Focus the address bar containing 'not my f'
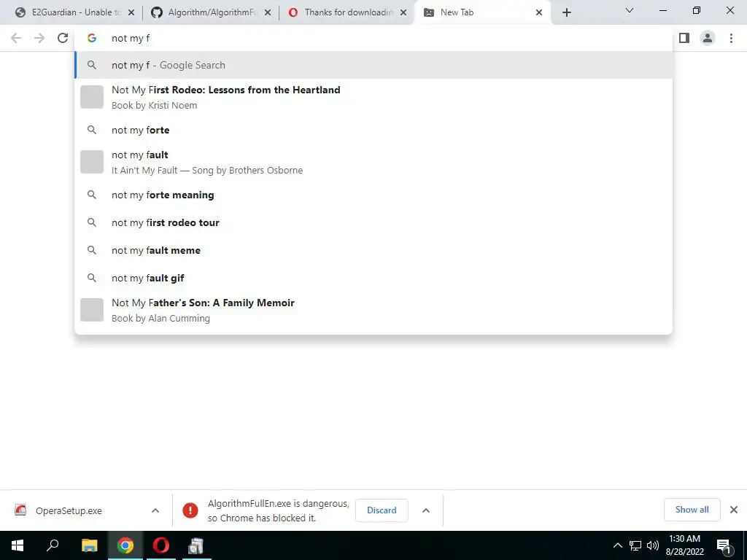The height and width of the screenshot is (560, 747). 373,38
